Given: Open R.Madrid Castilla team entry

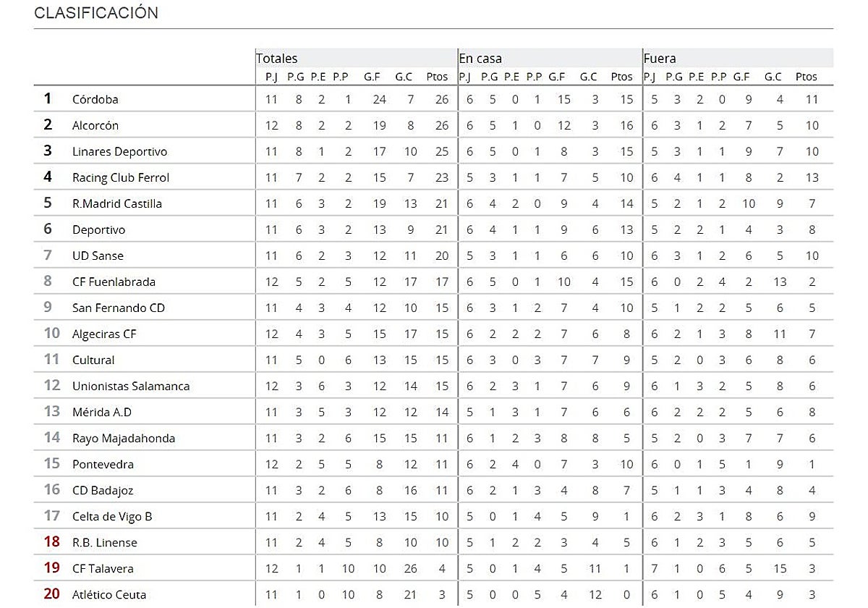Looking at the screenshot, I should [117, 203].
